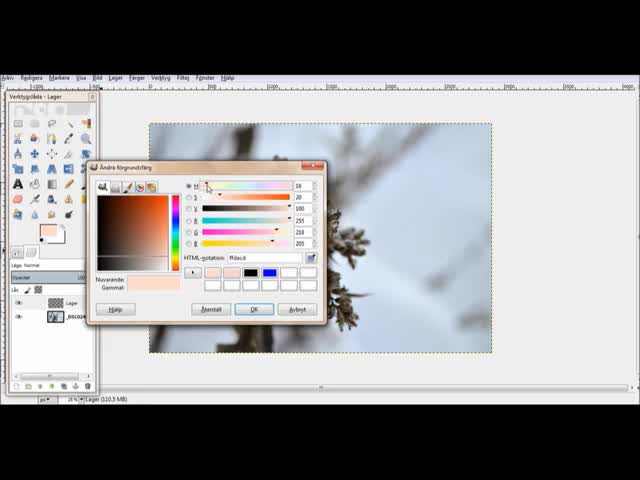Select the Bucket Fill tool

pyautogui.click(x=35, y=184)
